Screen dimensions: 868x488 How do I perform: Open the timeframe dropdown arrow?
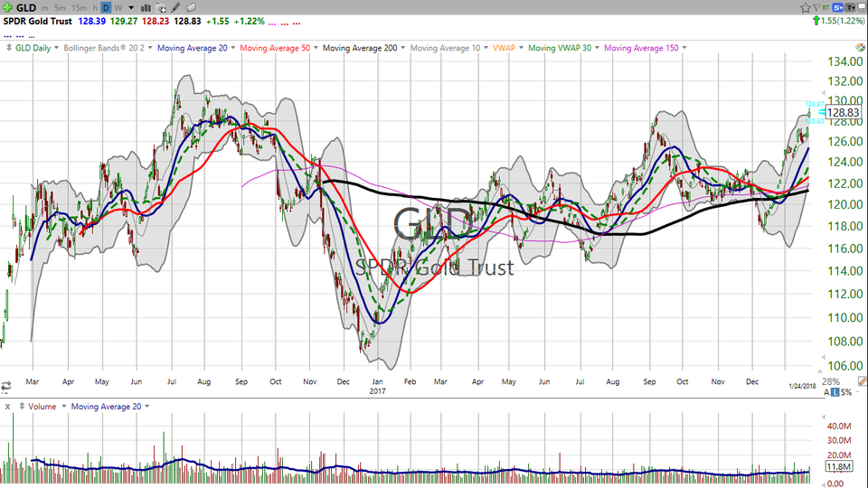pos(131,8)
